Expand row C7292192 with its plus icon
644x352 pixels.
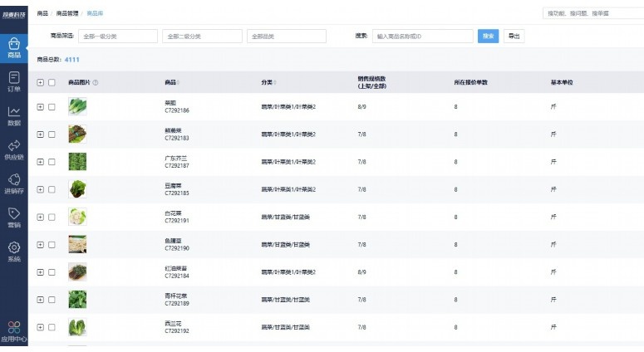40,327
